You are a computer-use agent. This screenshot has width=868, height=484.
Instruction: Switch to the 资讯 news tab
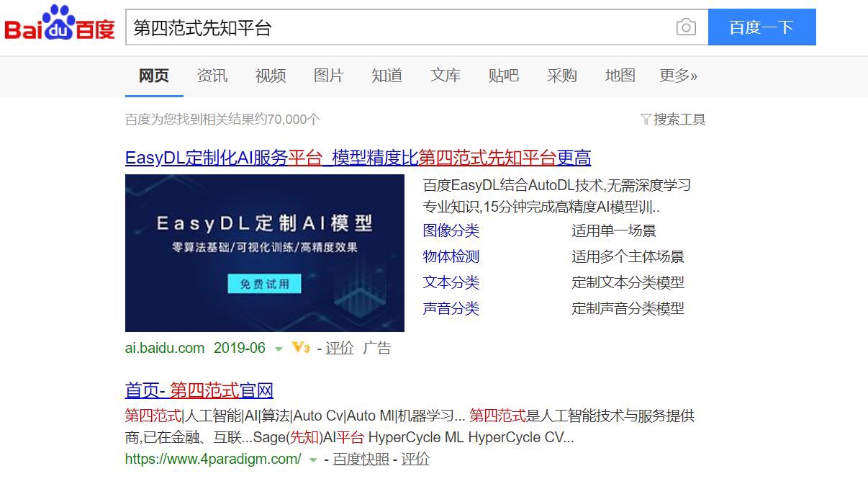click(x=212, y=76)
